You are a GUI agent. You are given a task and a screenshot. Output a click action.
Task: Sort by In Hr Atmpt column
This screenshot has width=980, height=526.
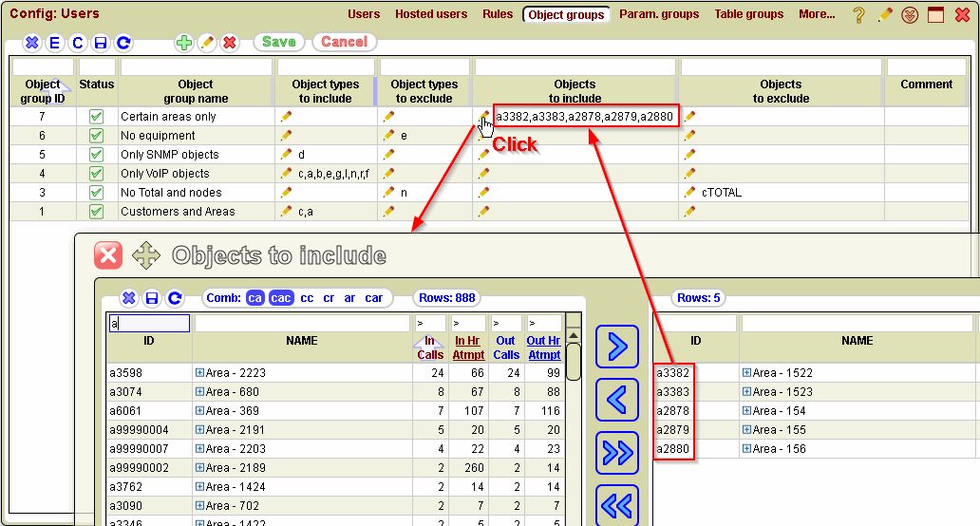click(468, 348)
